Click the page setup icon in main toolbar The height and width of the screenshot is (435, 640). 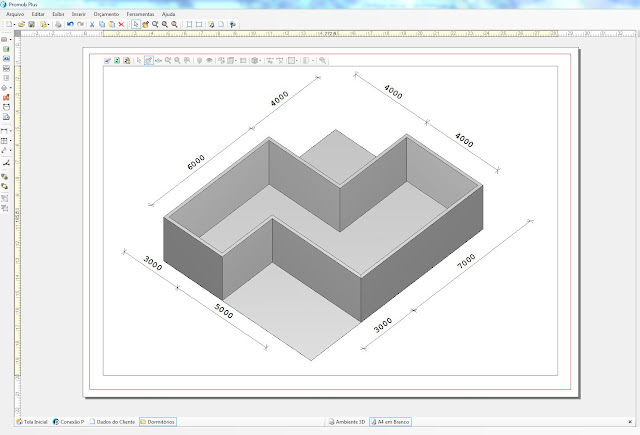click(211, 24)
